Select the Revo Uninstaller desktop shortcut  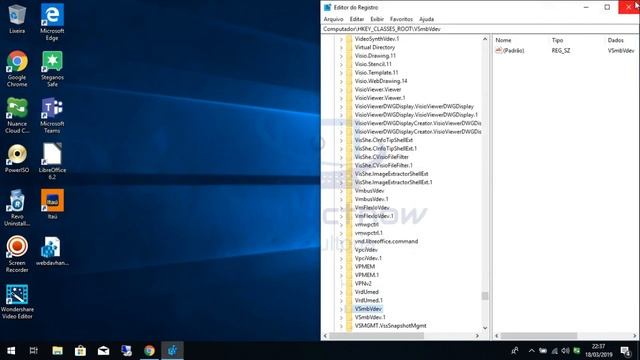[x=17, y=208]
